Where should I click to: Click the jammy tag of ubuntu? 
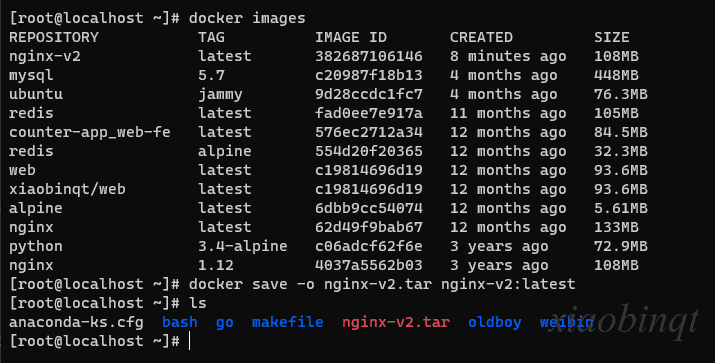tap(220, 95)
